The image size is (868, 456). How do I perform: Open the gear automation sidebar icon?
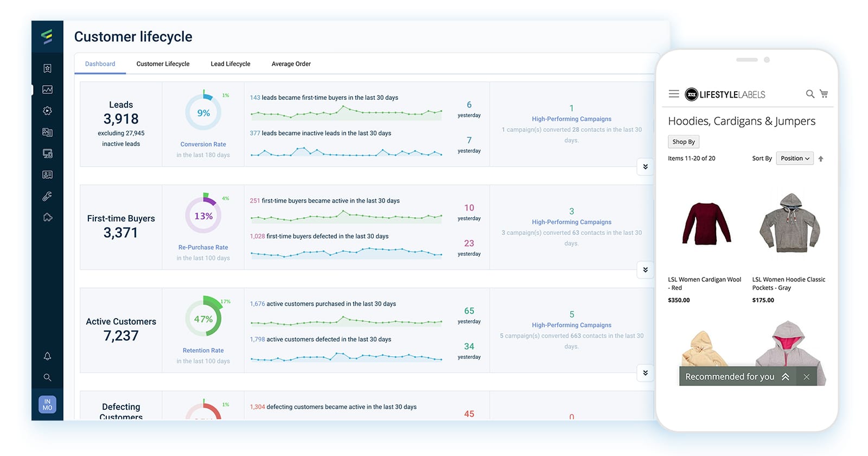click(x=47, y=111)
